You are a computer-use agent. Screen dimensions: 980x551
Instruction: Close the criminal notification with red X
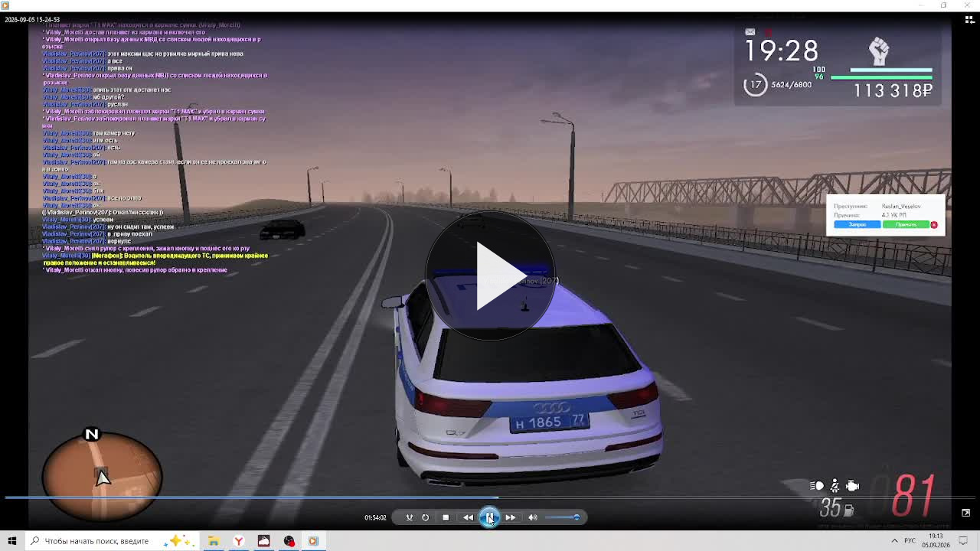(934, 225)
